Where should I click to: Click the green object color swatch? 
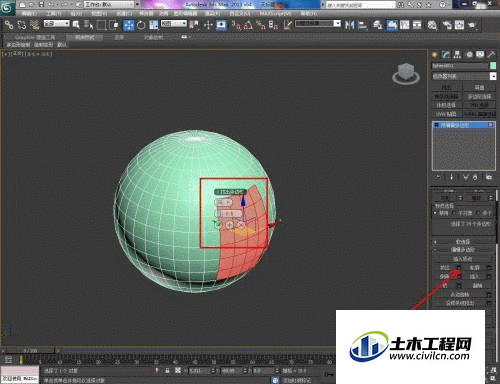(x=493, y=66)
